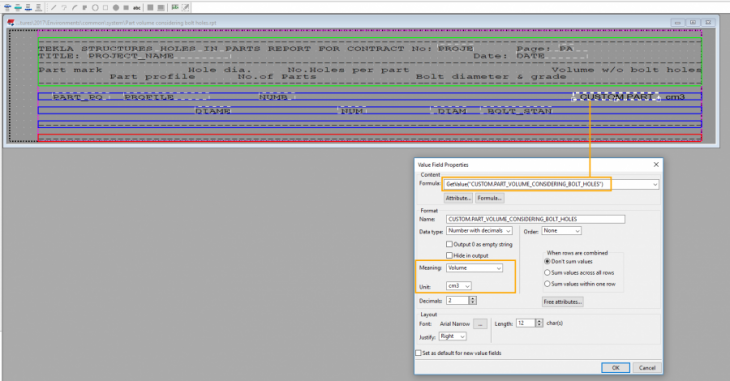The height and width of the screenshot is (381, 730).
Task: Select Sum values within one row
Action: (547, 284)
